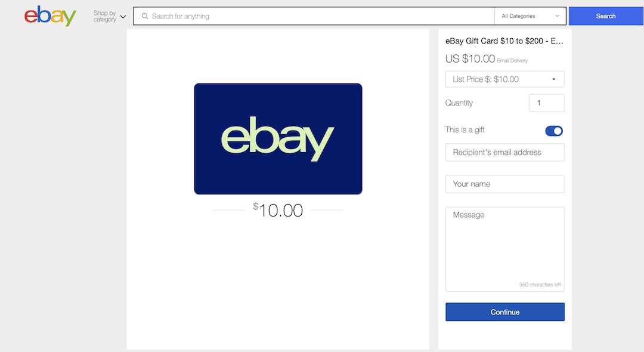Image resolution: width=644 pixels, height=352 pixels.
Task: Click the Your name field
Action: 505,184
